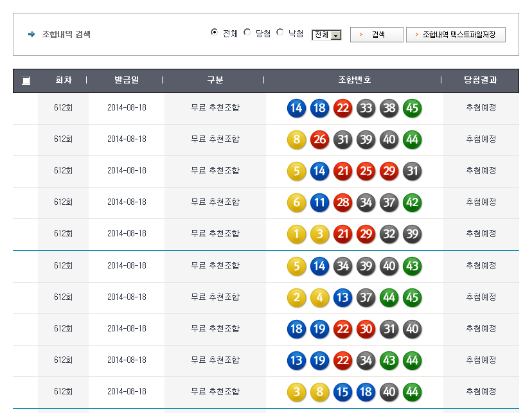
Task: Click the 당첨결과 column header
Action: click(x=481, y=80)
